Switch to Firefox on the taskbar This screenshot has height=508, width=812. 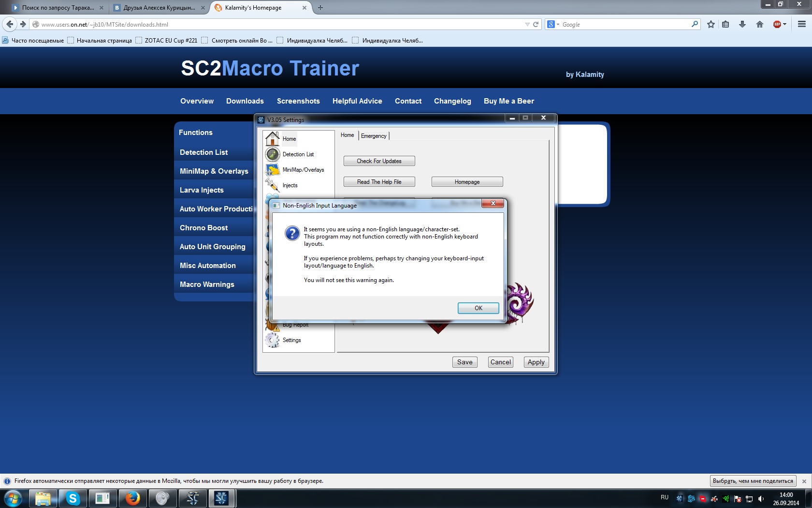click(132, 498)
